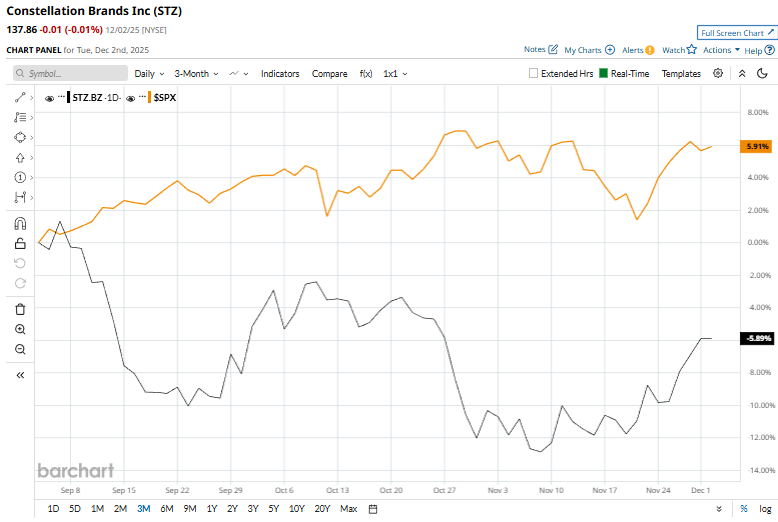
Task: Click the 5.91% orange price label
Action: coord(757,146)
